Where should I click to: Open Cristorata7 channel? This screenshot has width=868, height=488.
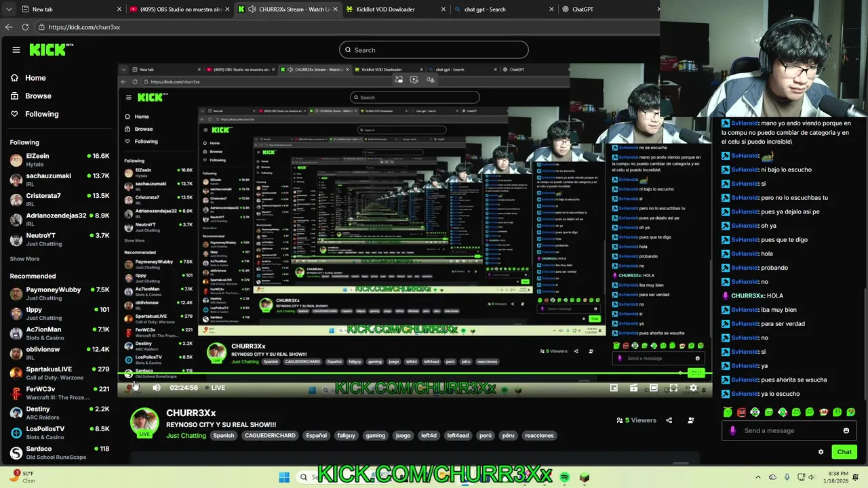click(60, 199)
